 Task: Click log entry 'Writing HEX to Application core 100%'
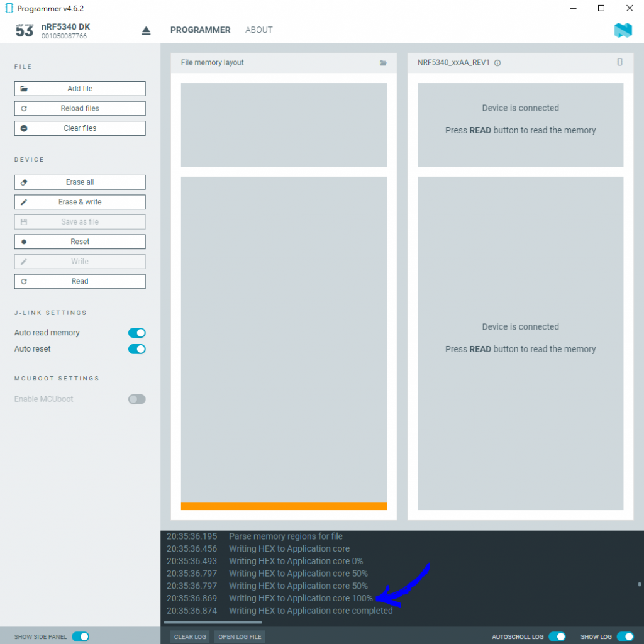pos(301,599)
